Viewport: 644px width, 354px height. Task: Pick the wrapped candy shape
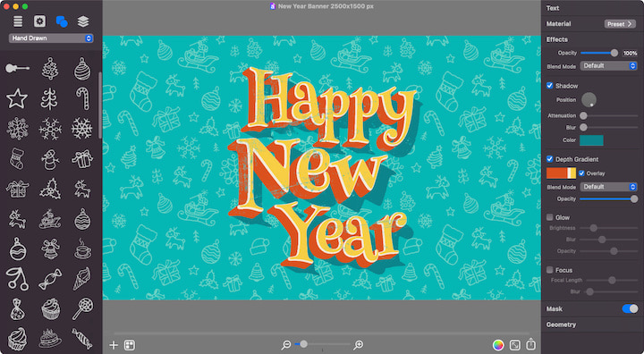click(x=50, y=279)
